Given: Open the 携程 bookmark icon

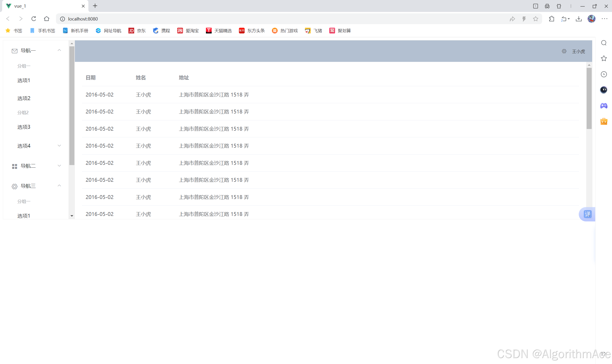Looking at the screenshot, I should pyautogui.click(x=155, y=30).
